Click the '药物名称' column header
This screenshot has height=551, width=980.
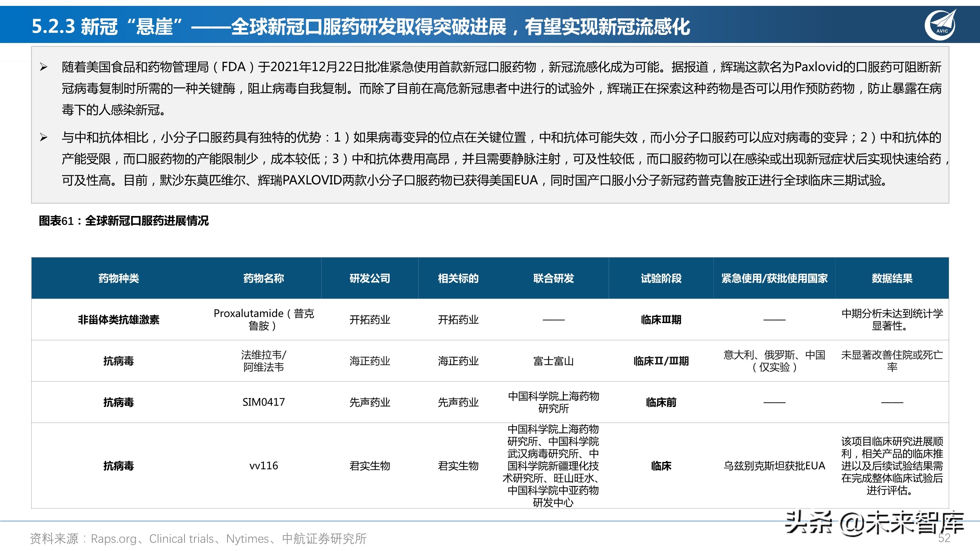click(264, 278)
